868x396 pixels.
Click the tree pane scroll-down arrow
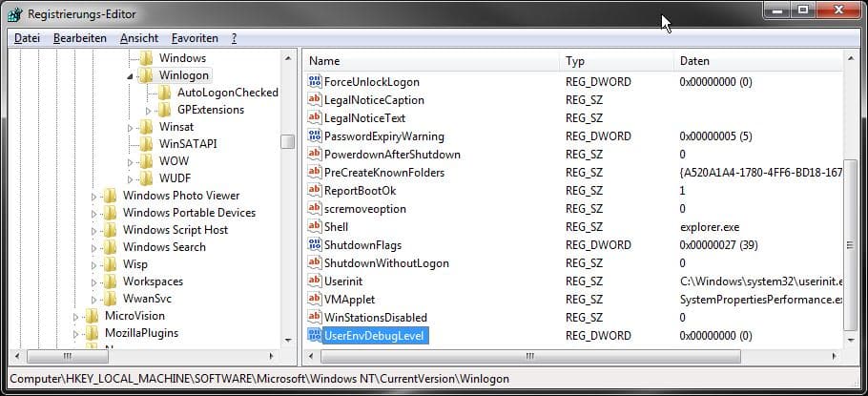[x=288, y=340]
